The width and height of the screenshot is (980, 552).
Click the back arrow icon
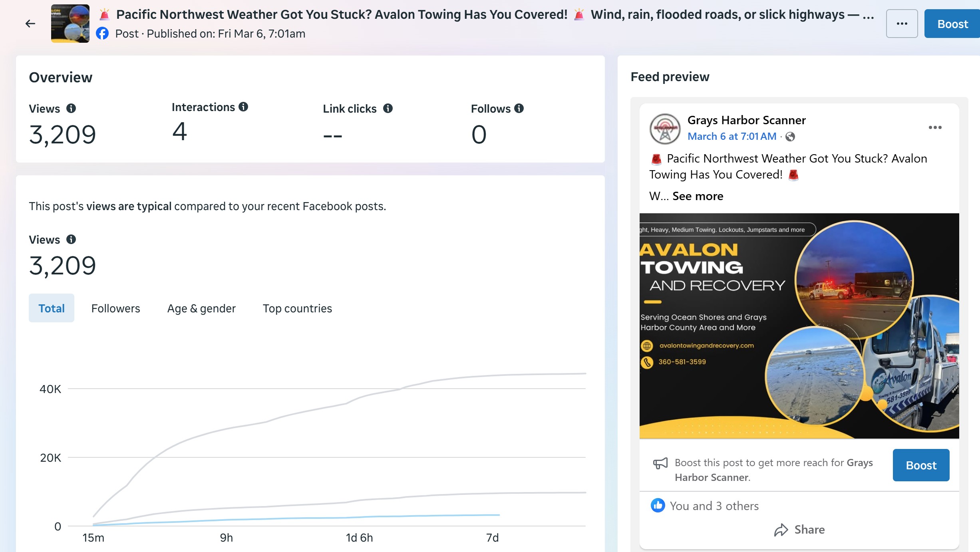pyautogui.click(x=30, y=24)
